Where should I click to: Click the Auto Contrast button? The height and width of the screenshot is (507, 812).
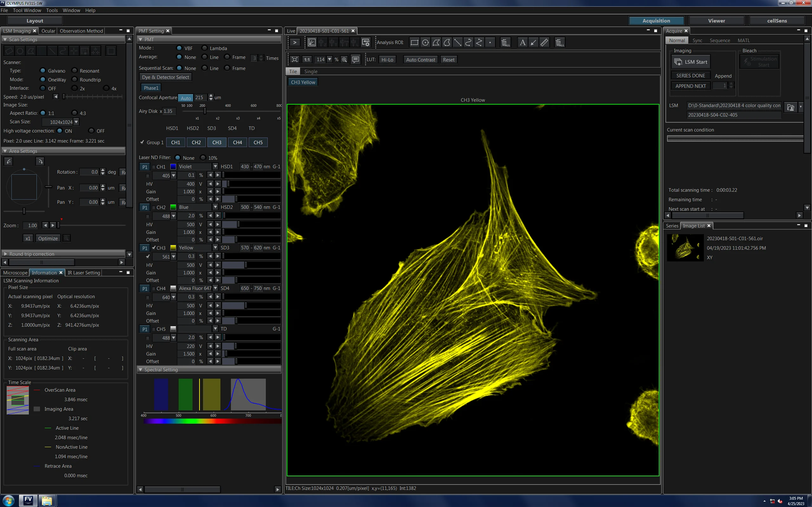[420, 60]
